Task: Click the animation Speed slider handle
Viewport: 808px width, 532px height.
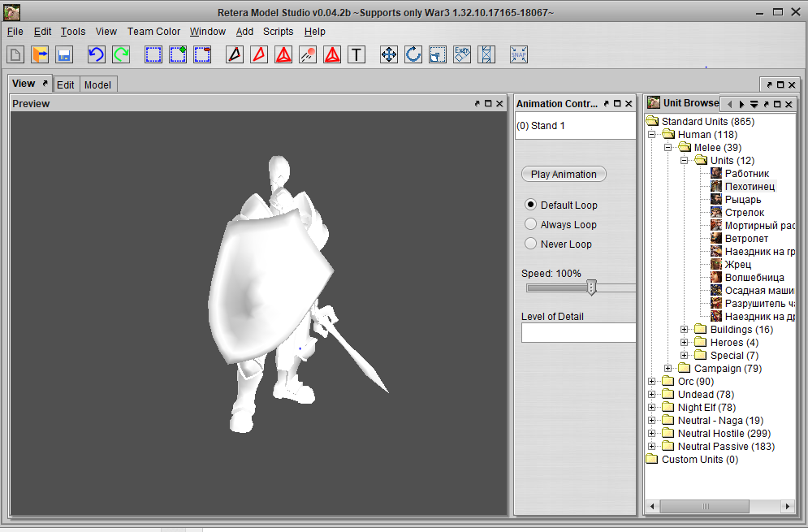Action: click(592, 288)
